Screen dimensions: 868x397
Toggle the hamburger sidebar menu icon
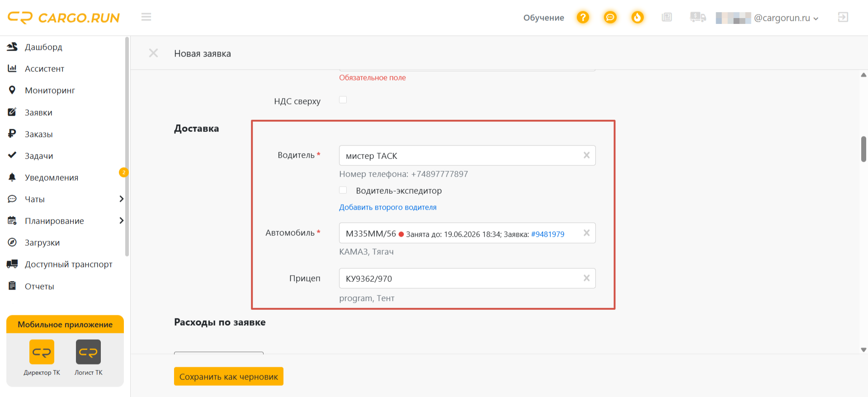tap(146, 17)
